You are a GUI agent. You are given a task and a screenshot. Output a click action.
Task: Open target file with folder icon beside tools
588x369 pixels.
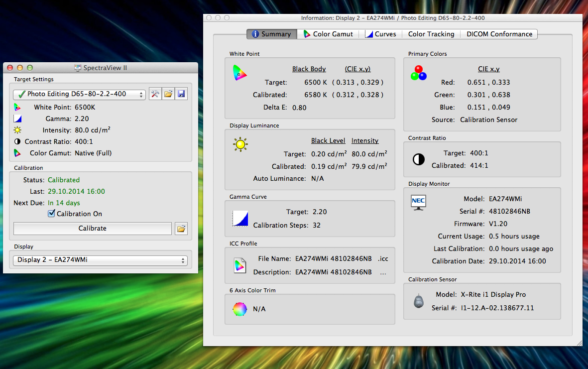click(168, 94)
